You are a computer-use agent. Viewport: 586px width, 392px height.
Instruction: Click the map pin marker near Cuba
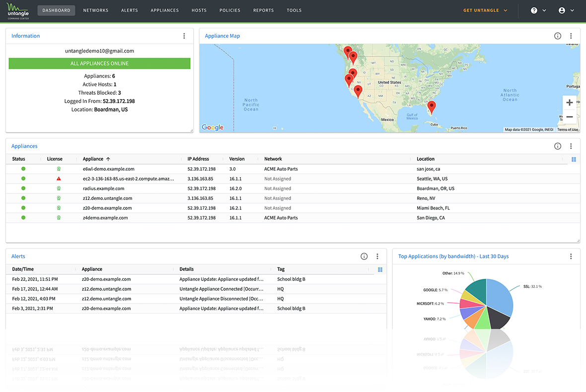pos(431,106)
